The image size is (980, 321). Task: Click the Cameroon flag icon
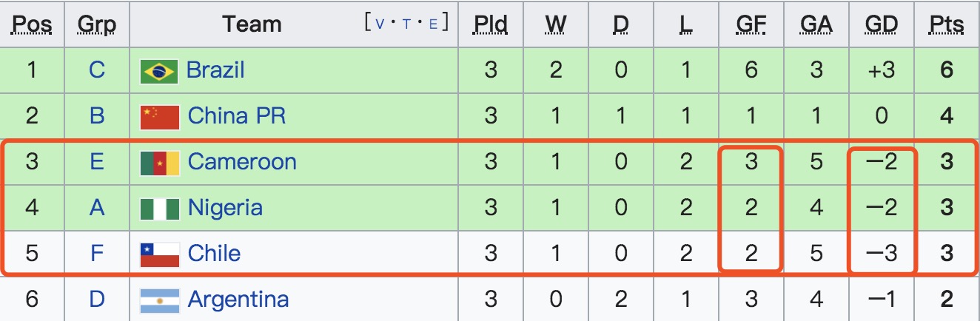159,163
